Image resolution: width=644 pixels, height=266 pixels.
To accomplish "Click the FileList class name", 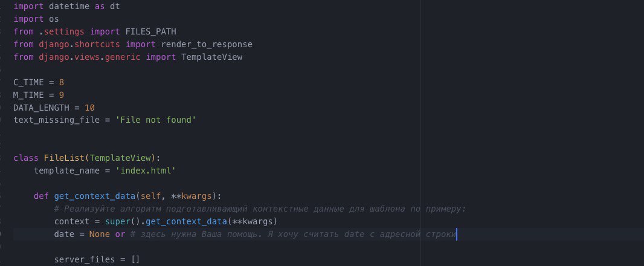I will [x=65, y=158].
